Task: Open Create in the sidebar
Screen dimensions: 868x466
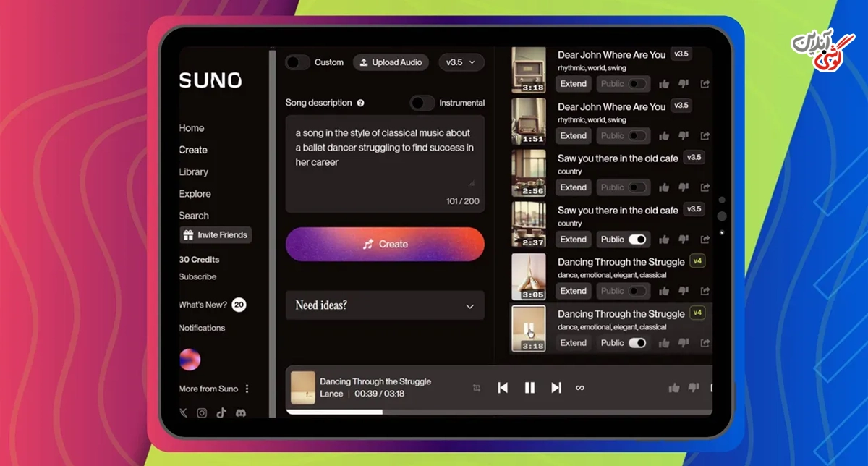Action: pos(193,150)
